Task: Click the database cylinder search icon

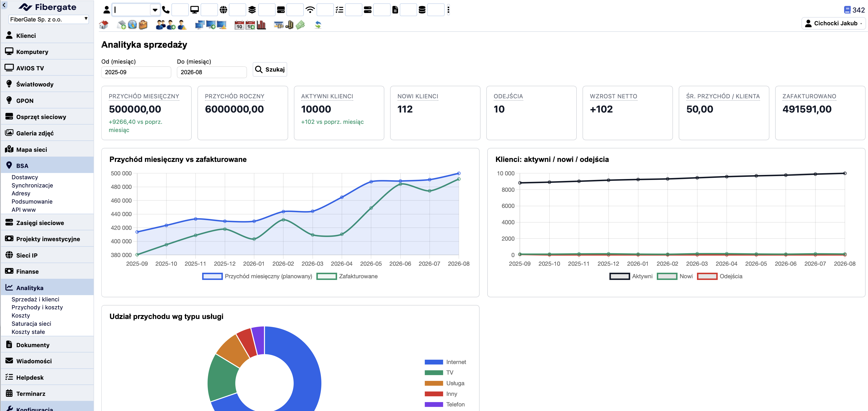Action: [x=422, y=10]
